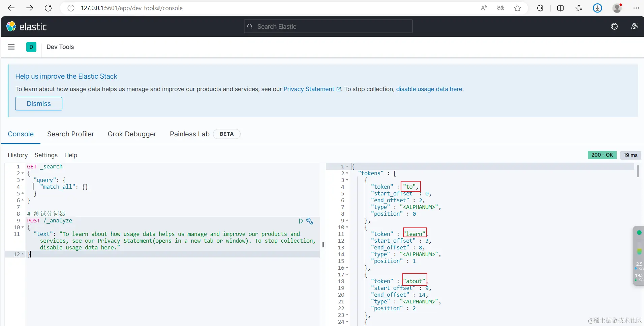Switch to the Console tab
644x326 pixels.
pos(21,134)
